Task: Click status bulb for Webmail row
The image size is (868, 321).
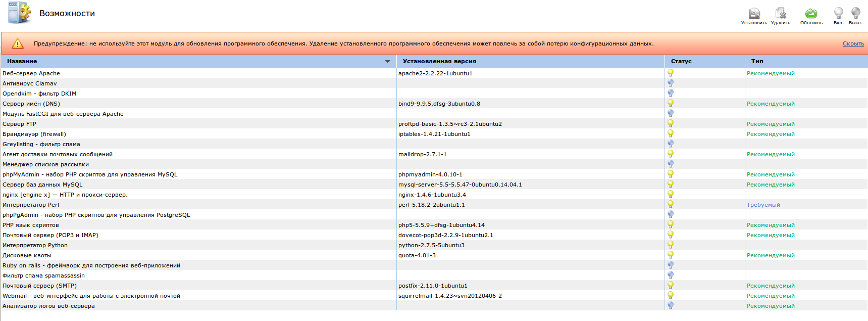Action: pyautogui.click(x=671, y=295)
